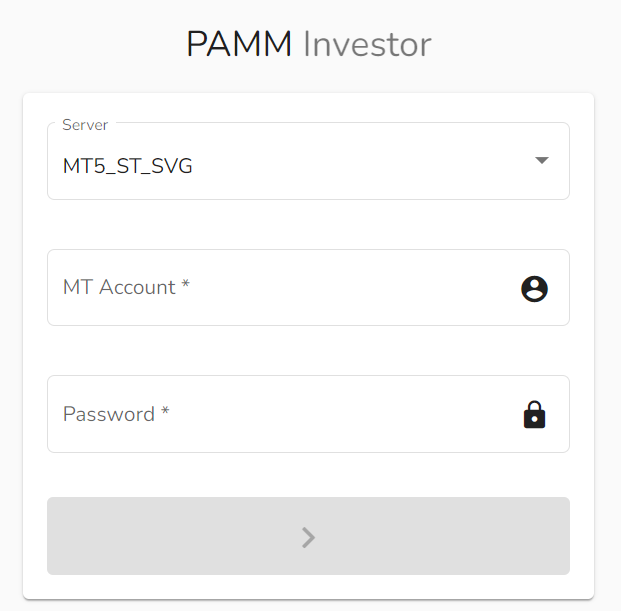Select the word PAMM in heading
The image size is (621, 611).
pos(239,44)
